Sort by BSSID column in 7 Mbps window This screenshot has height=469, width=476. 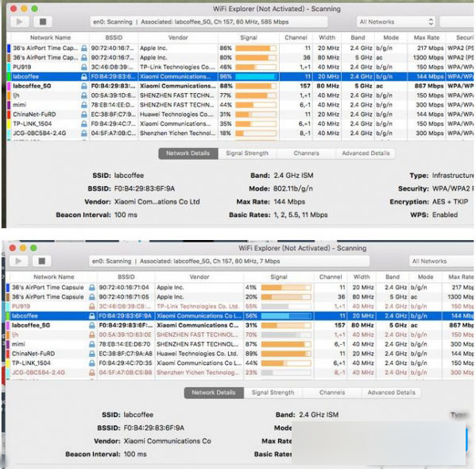point(126,277)
